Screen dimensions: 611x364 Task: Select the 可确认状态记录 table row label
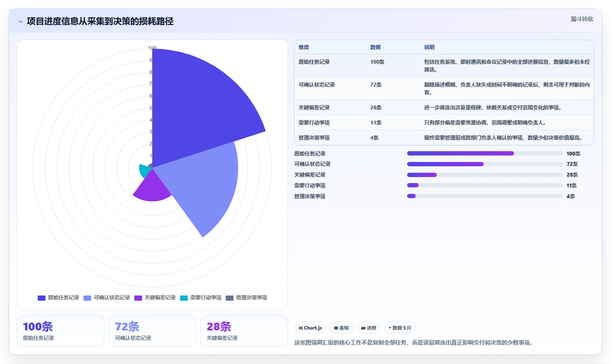(x=316, y=85)
